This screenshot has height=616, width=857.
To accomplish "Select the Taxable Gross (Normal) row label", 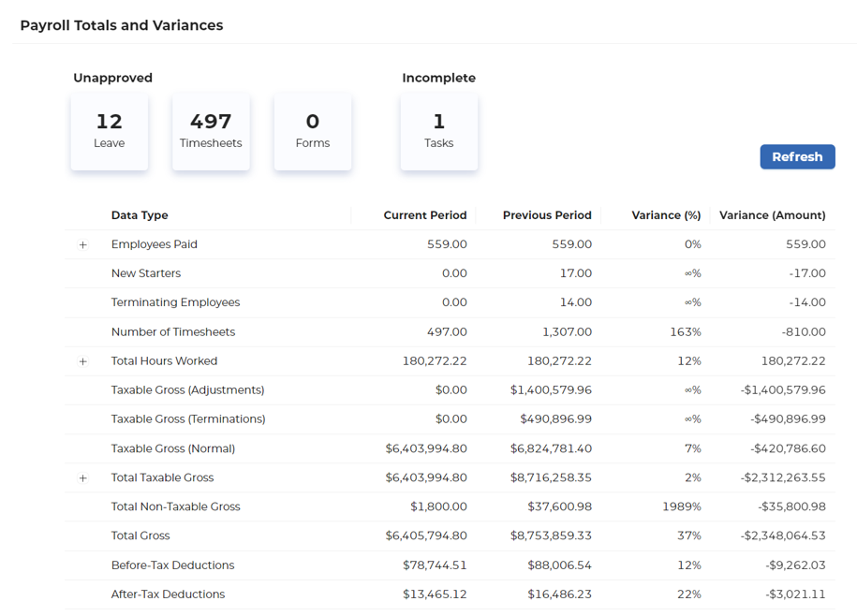I will coord(173,448).
